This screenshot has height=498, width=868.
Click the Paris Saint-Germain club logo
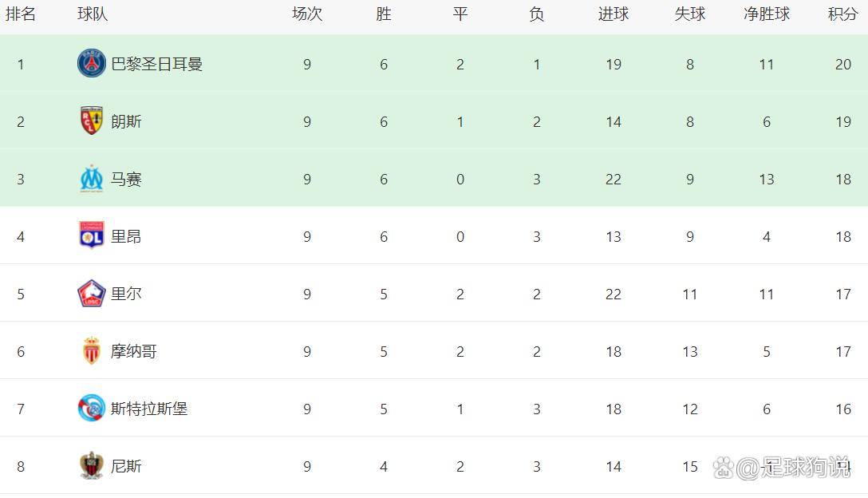click(x=92, y=64)
